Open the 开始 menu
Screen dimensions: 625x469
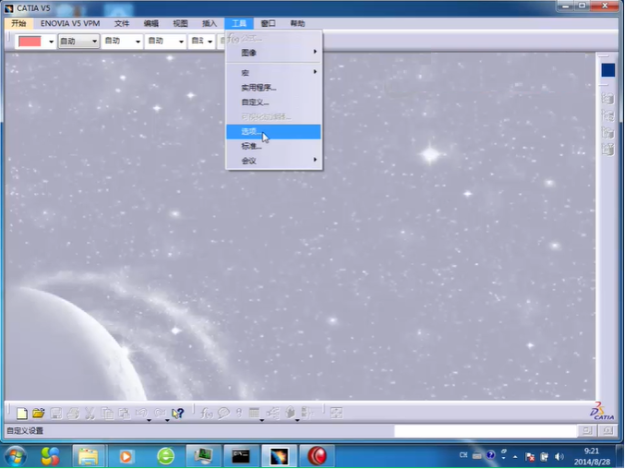[18, 24]
